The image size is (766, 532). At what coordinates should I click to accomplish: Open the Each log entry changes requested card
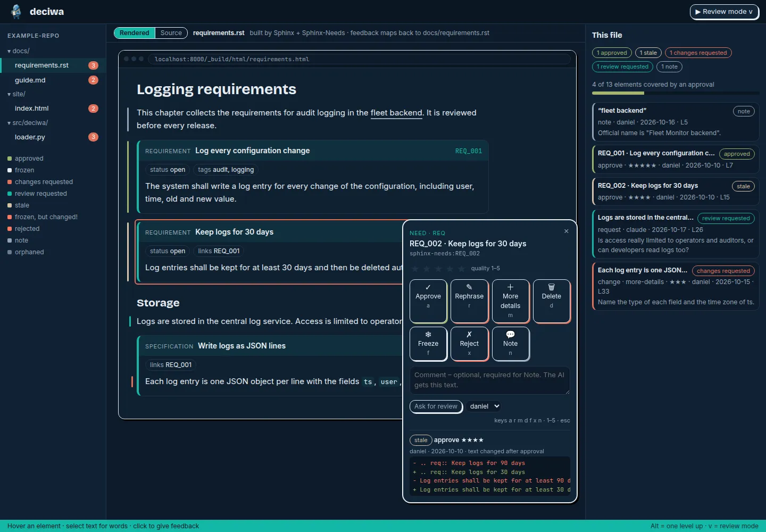click(x=676, y=286)
